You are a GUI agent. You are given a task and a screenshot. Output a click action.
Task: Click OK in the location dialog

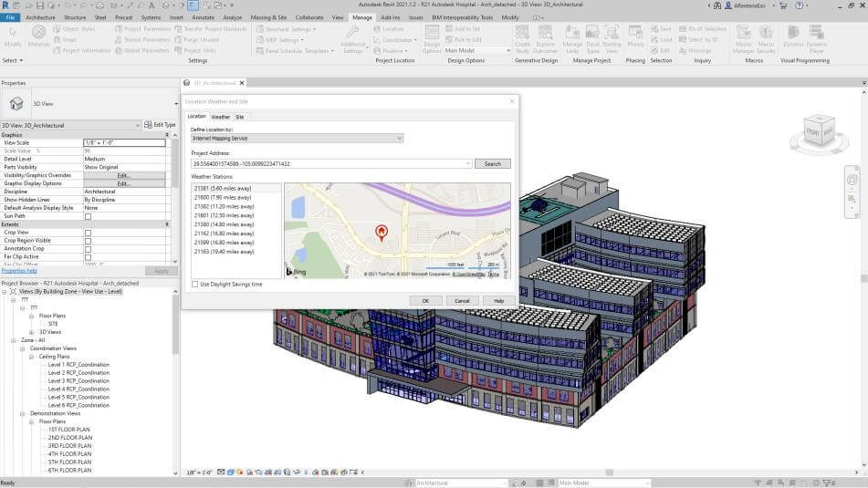point(424,300)
